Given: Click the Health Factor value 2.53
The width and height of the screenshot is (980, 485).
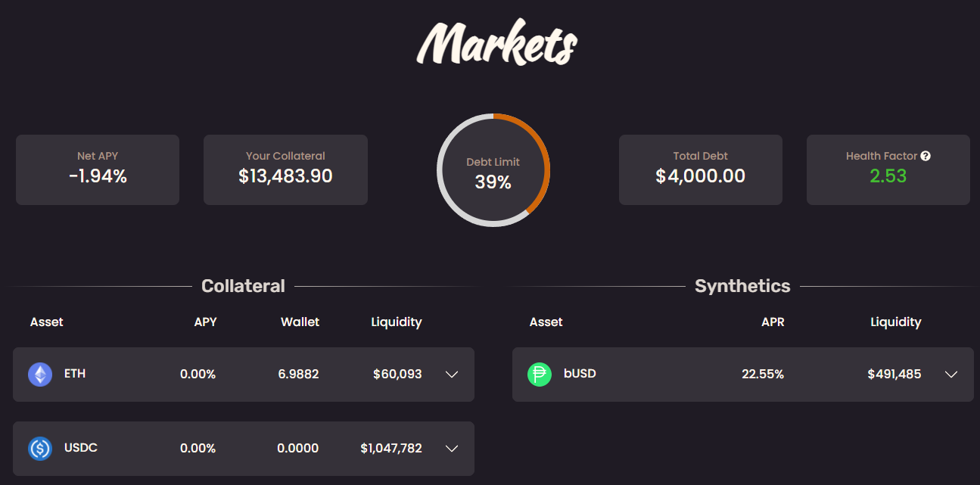Looking at the screenshot, I should pyautogui.click(x=888, y=176).
